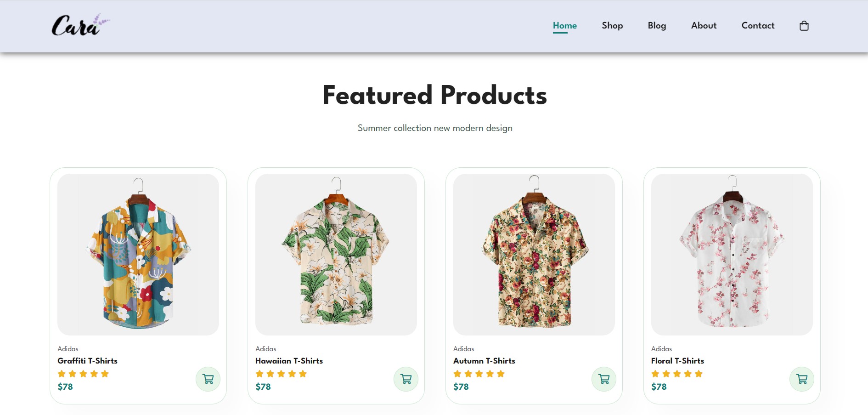Click the fifth star under Hawaiian T-Shirts
Screen dimensions: 868x415
coord(302,374)
